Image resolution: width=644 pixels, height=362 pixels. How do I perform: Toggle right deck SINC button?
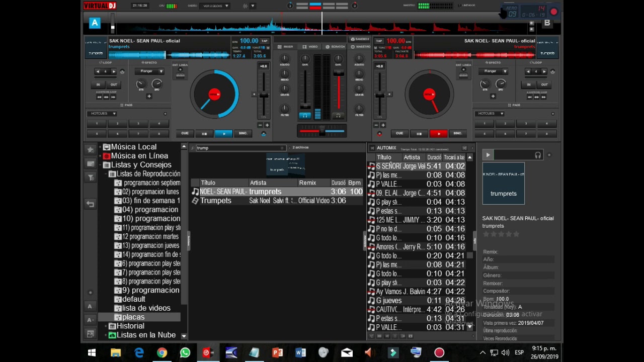(x=458, y=134)
